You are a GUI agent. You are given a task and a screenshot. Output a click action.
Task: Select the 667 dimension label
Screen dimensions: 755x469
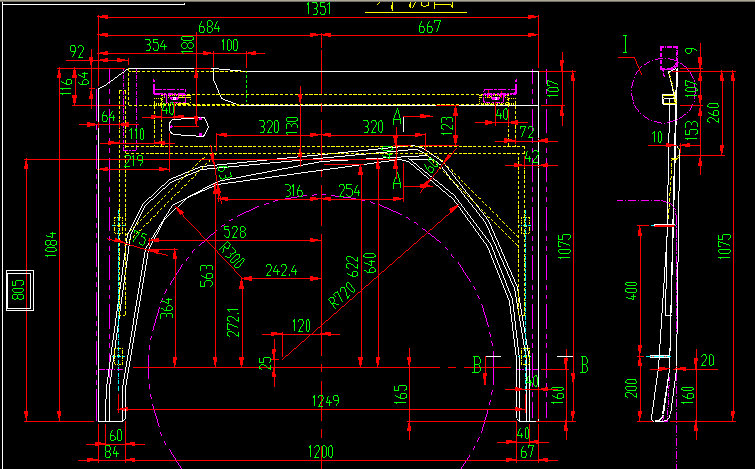click(x=428, y=28)
